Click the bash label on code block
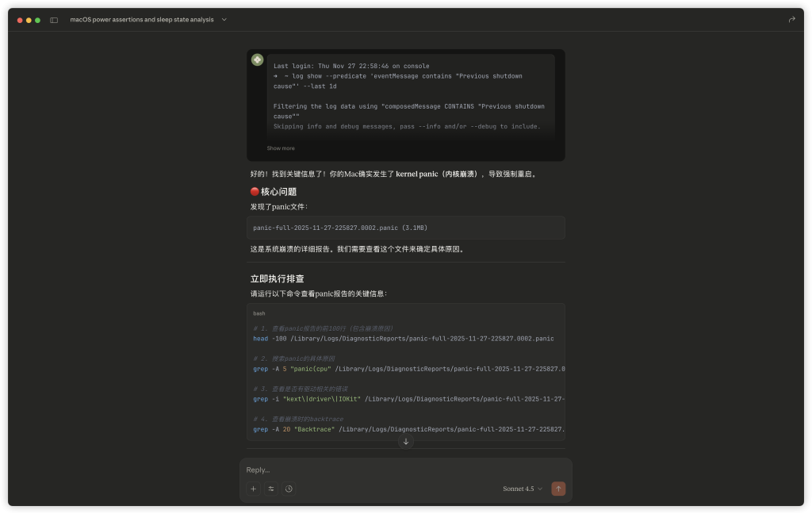This screenshot has width=812, height=514. click(x=259, y=313)
